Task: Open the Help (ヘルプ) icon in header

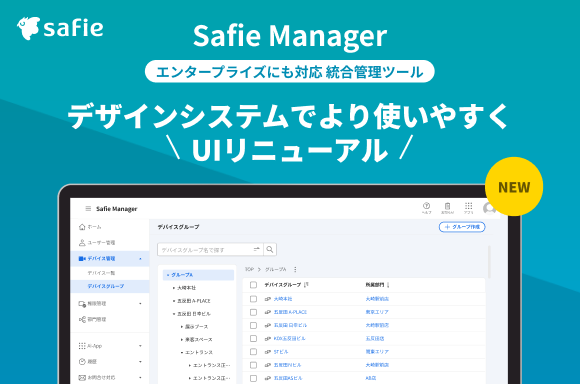Action: tap(426, 206)
